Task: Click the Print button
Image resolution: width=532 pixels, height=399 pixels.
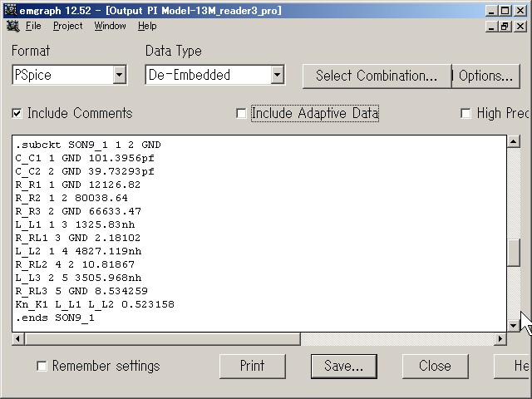Action: coord(253,366)
